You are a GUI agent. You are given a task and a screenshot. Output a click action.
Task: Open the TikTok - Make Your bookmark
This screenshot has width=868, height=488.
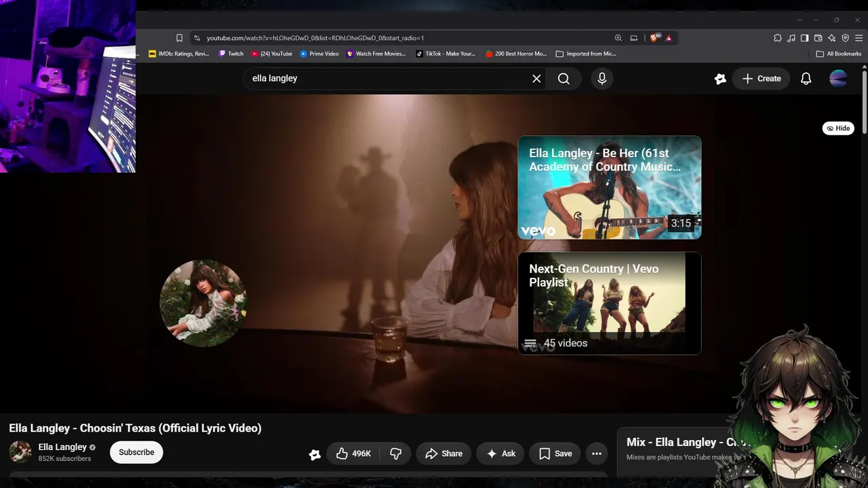click(x=446, y=54)
